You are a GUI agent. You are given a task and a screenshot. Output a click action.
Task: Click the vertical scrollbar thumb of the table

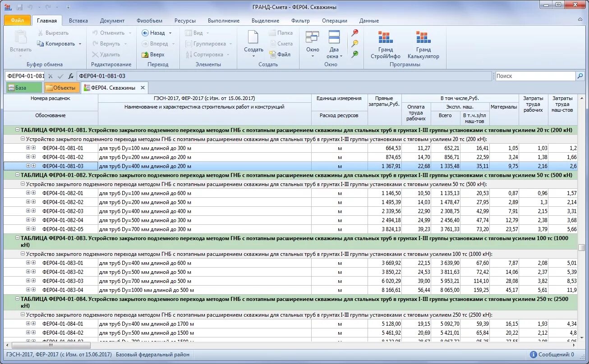pyautogui.click(x=582, y=248)
